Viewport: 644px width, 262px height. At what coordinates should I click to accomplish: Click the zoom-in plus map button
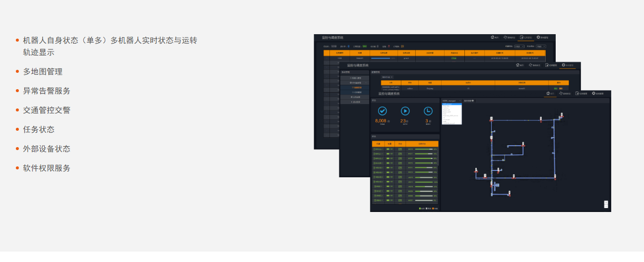pos(606,203)
